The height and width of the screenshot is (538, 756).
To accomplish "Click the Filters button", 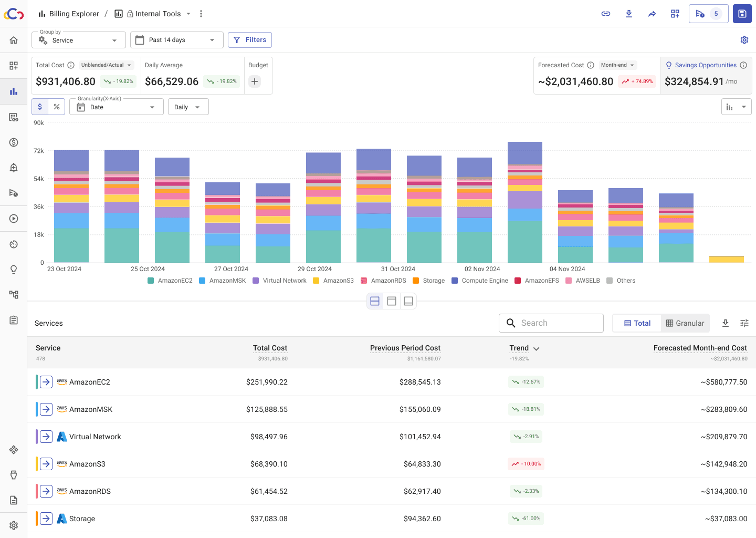I will click(250, 40).
